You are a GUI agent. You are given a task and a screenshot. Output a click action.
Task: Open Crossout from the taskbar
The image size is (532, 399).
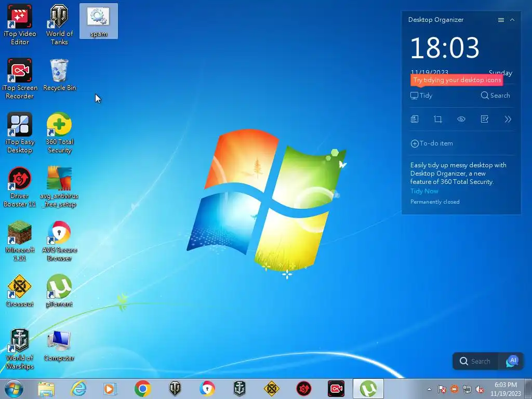click(271, 389)
